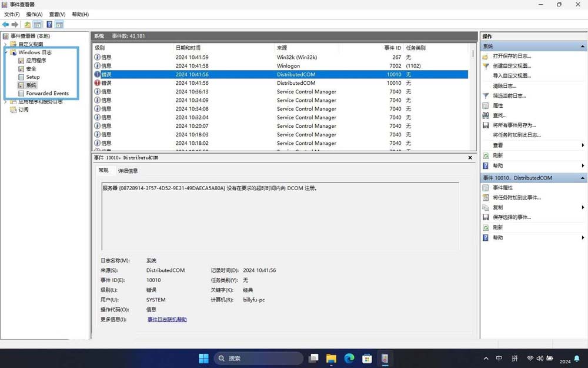This screenshot has height=368, width=588.
Task: Collapse the 系统 actions section chevron
Action: [x=583, y=45]
